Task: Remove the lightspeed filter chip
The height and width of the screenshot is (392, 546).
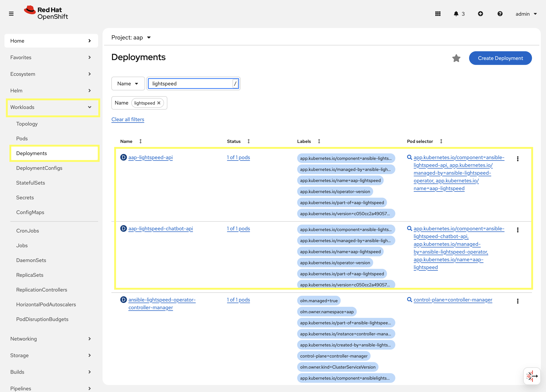Action: tap(159, 103)
